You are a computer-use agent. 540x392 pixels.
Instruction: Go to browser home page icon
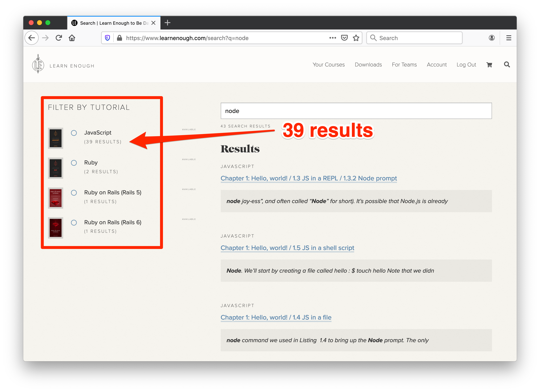point(72,38)
